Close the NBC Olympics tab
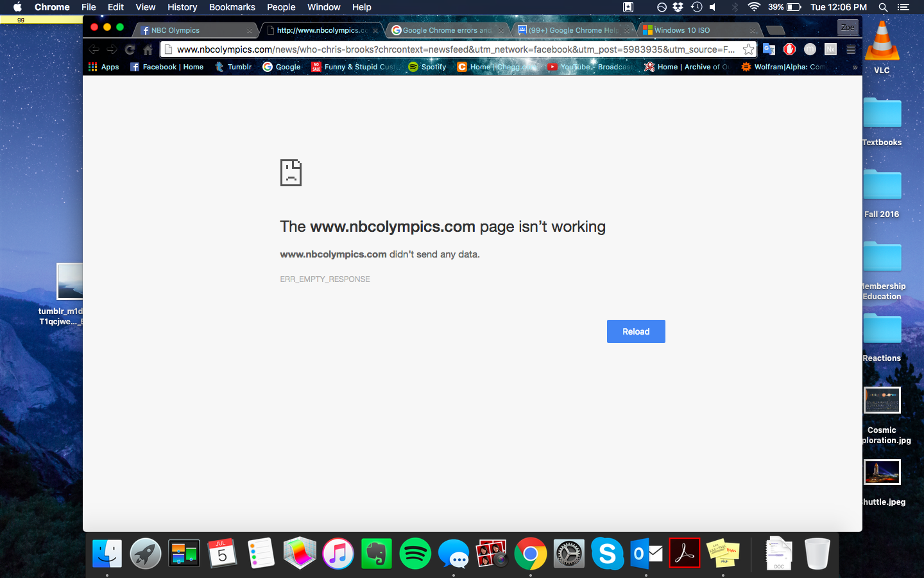 [x=250, y=31]
